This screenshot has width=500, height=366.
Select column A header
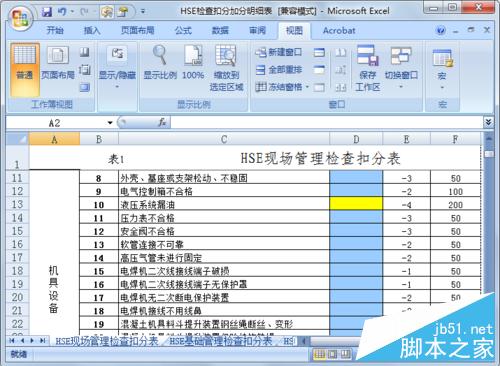[54, 139]
